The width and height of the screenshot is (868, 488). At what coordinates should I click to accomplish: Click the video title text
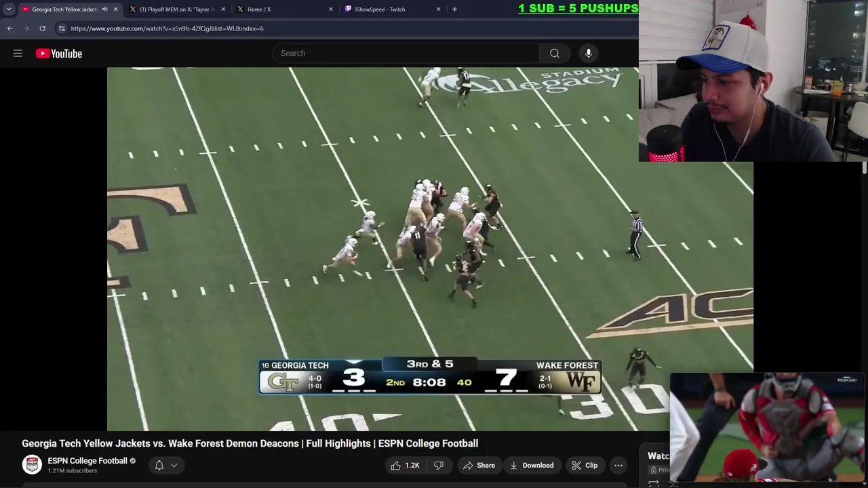[250, 443]
